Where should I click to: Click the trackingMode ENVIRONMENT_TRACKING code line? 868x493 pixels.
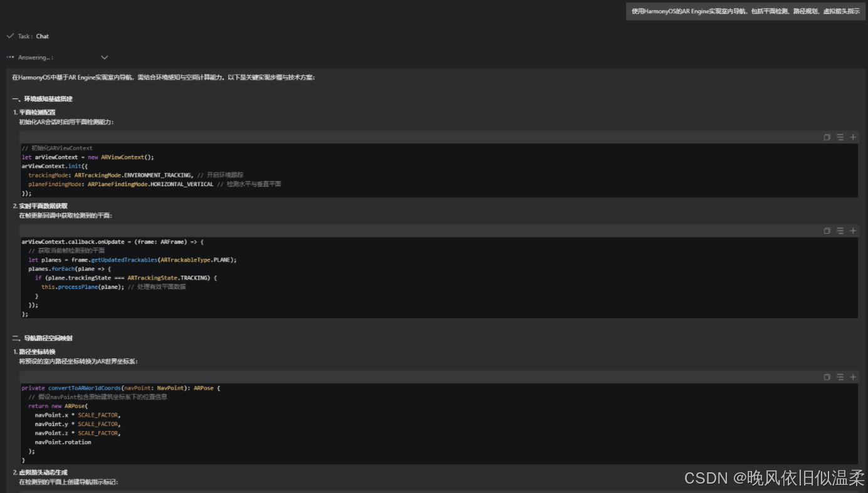point(135,175)
